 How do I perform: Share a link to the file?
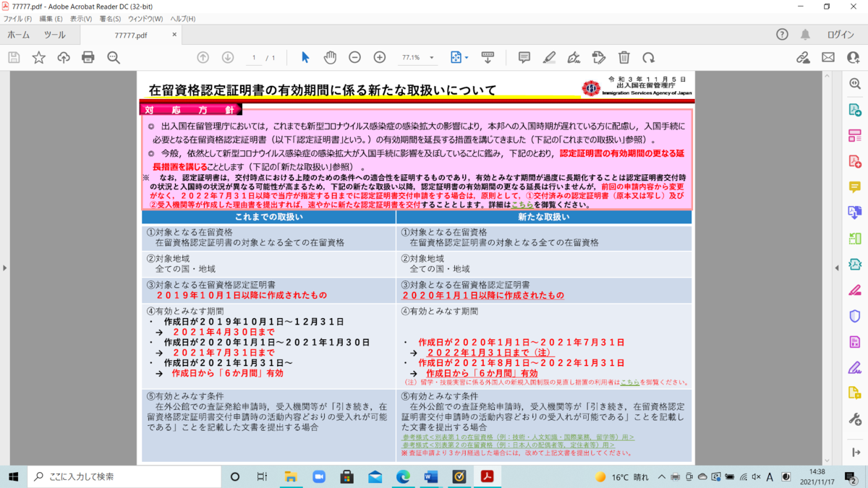[803, 57]
